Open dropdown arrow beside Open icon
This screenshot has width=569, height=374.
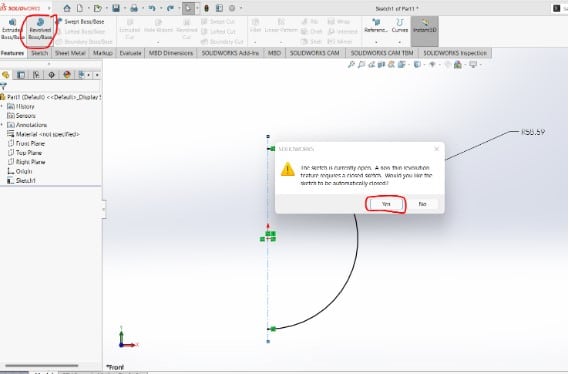click(106, 8)
